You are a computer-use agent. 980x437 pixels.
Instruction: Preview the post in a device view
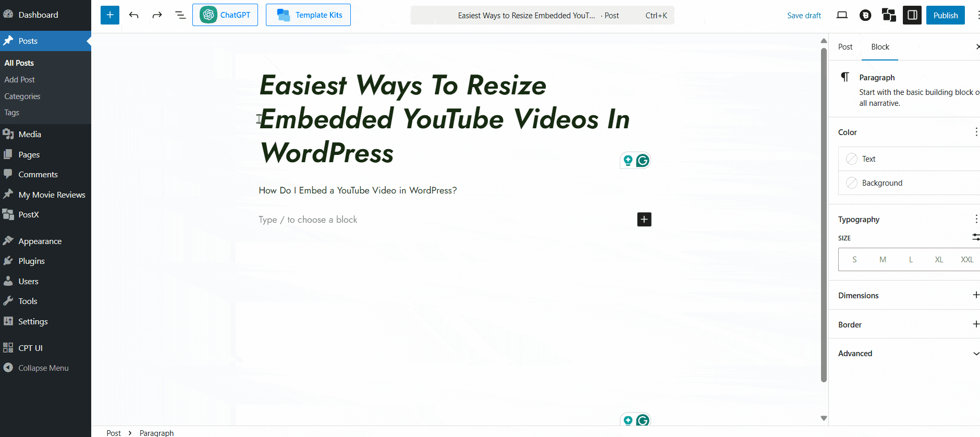coord(842,15)
